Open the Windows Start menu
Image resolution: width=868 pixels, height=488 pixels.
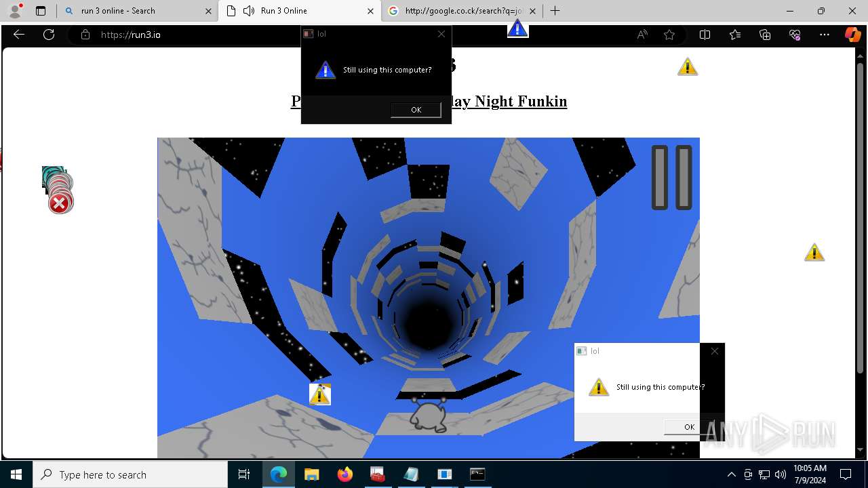click(16, 474)
